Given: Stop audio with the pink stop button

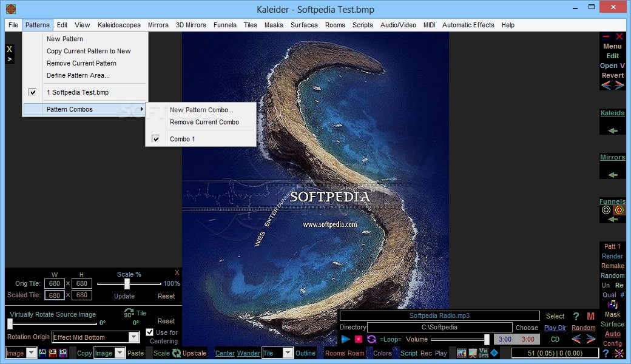Looking at the screenshot, I should point(359,339).
